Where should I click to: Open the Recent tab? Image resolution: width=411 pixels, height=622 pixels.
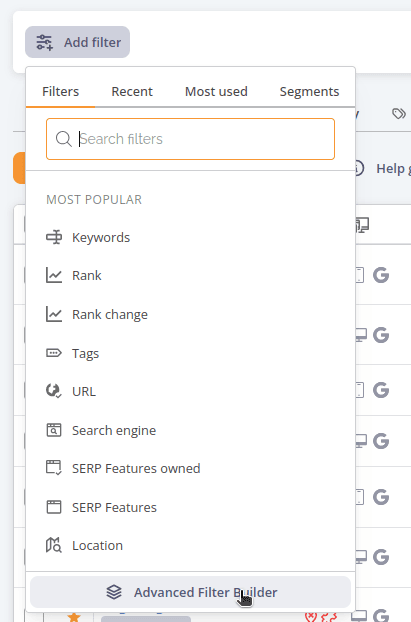132,92
